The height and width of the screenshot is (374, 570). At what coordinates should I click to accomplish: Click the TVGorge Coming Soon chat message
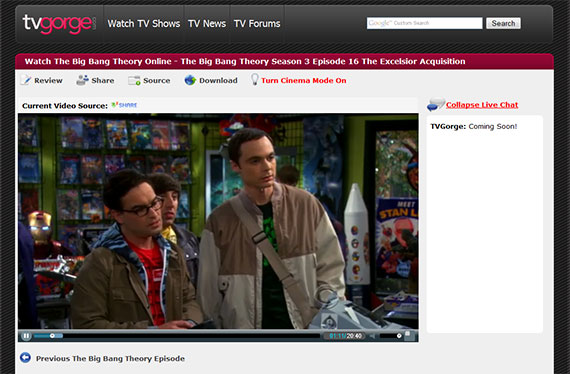click(474, 126)
